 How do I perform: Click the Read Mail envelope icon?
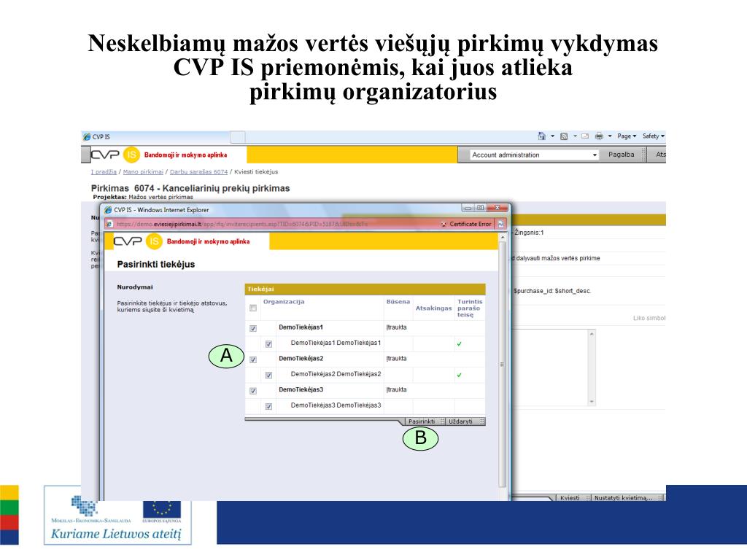[585, 136]
